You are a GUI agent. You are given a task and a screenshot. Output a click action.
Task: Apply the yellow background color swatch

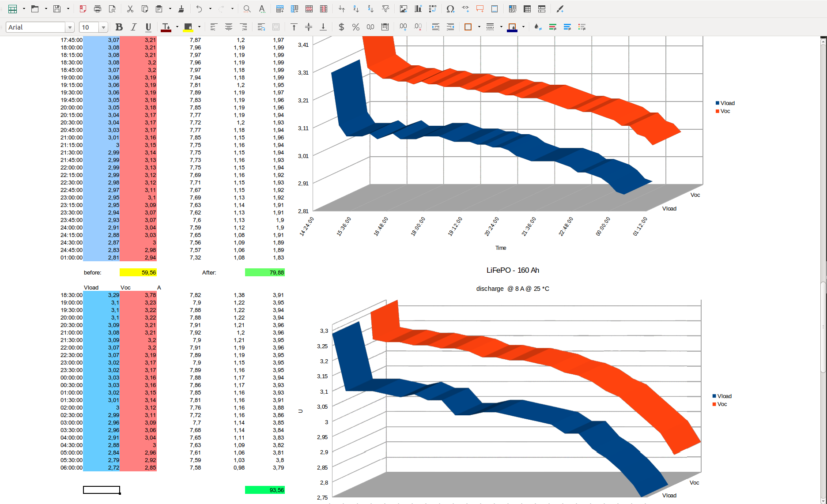pyautogui.click(x=188, y=27)
